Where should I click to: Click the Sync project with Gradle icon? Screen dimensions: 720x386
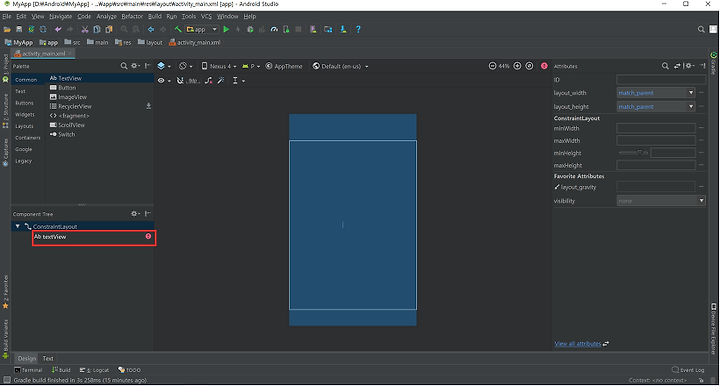click(31, 29)
